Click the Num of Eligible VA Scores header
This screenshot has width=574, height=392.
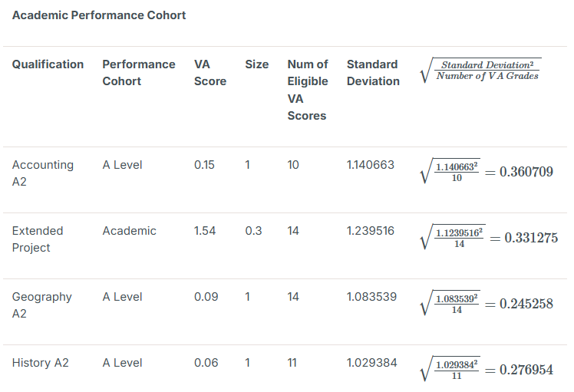coord(307,90)
